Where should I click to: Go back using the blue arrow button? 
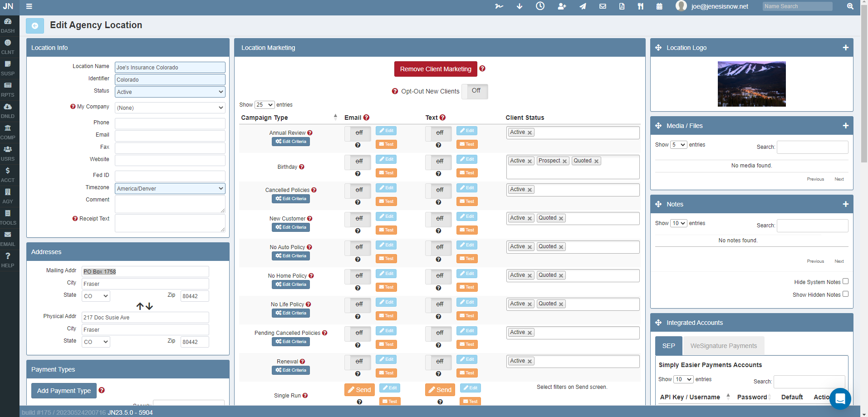(35, 26)
